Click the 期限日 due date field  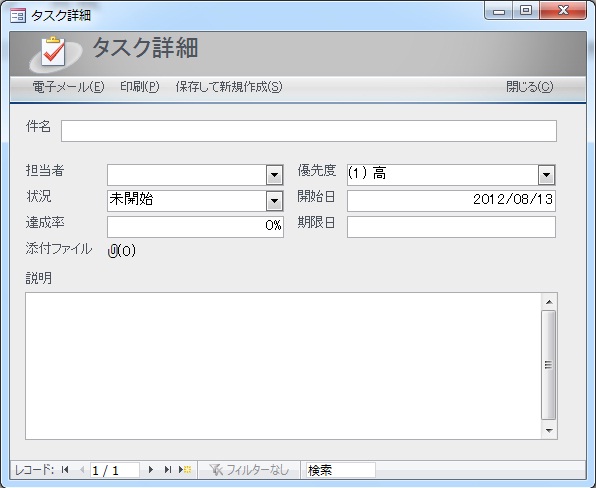click(451, 227)
